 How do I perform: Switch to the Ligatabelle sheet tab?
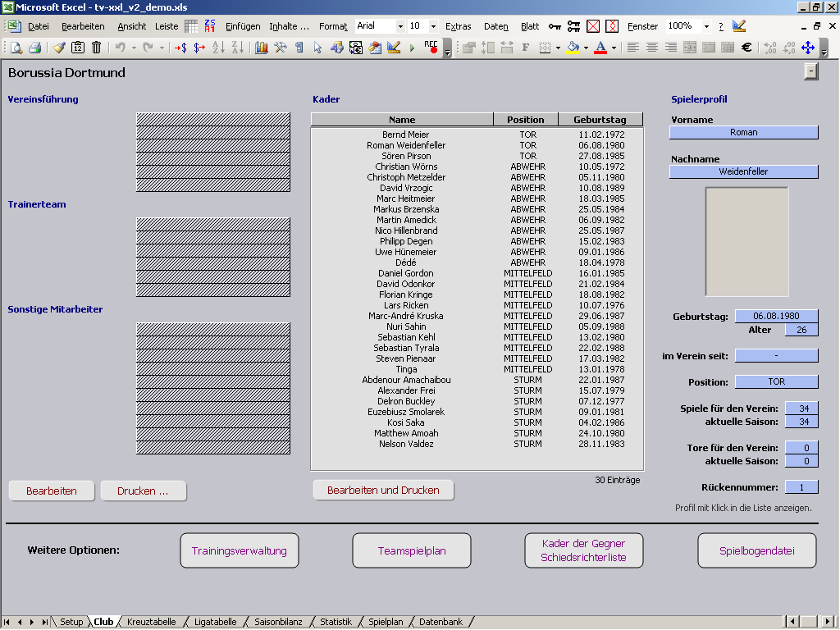pyautogui.click(x=215, y=622)
